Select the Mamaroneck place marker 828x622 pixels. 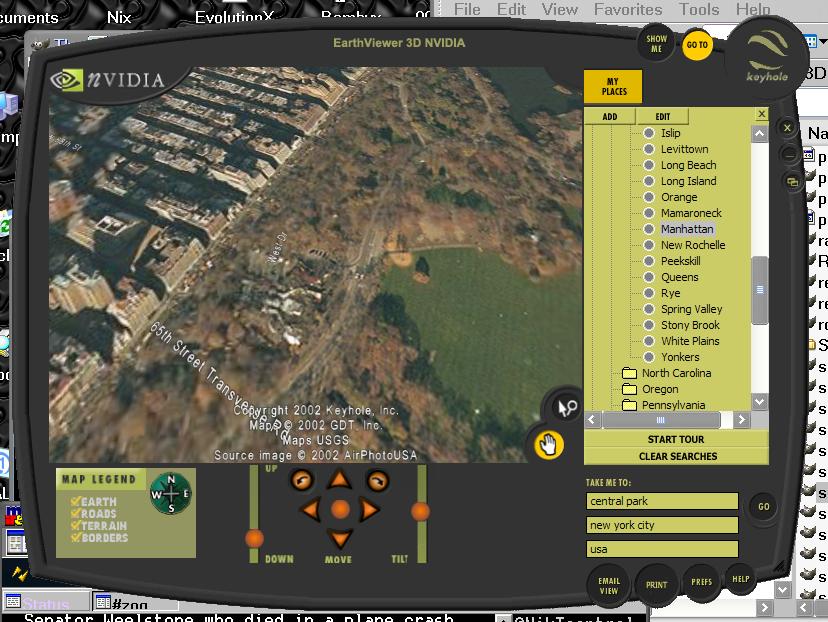coord(649,213)
